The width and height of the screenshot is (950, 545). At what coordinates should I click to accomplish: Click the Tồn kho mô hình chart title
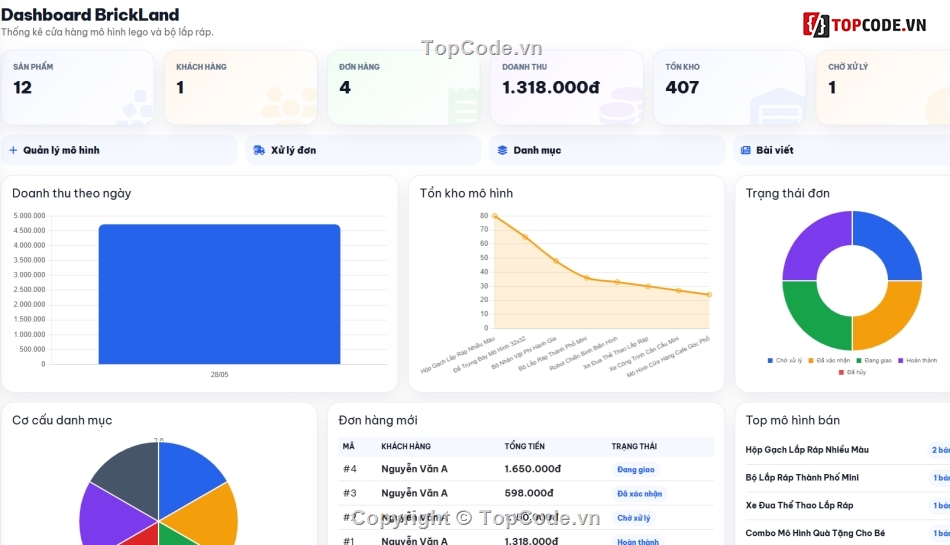pyautogui.click(x=466, y=193)
